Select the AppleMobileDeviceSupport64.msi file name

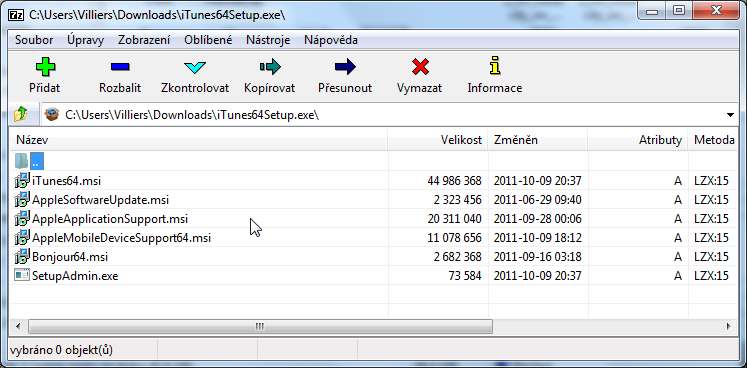point(121,238)
